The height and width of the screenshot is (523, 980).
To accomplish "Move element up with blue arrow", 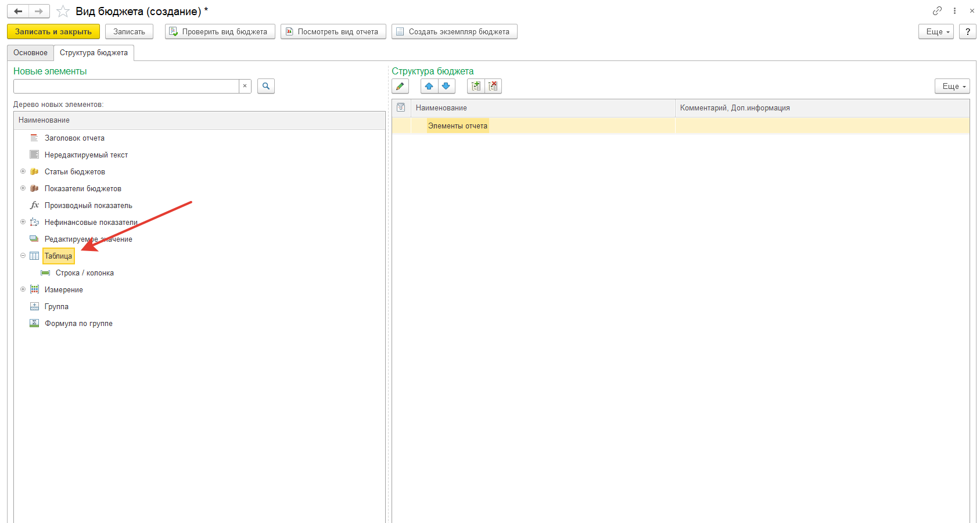I will tap(429, 86).
